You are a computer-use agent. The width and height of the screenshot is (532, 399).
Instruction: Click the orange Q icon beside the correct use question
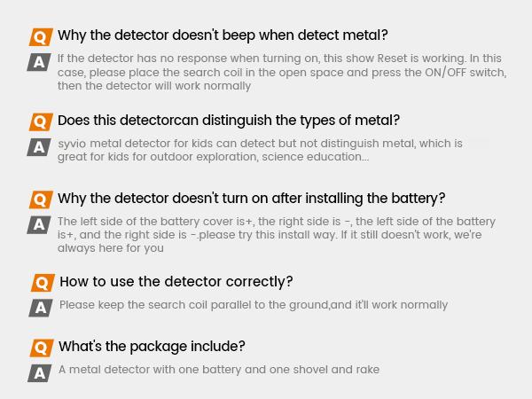coord(42,283)
